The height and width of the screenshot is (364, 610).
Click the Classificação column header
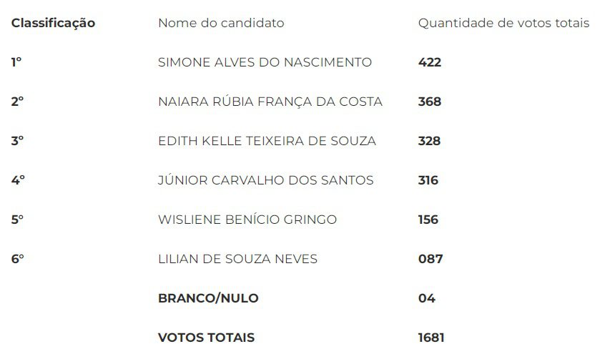coord(53,24)
